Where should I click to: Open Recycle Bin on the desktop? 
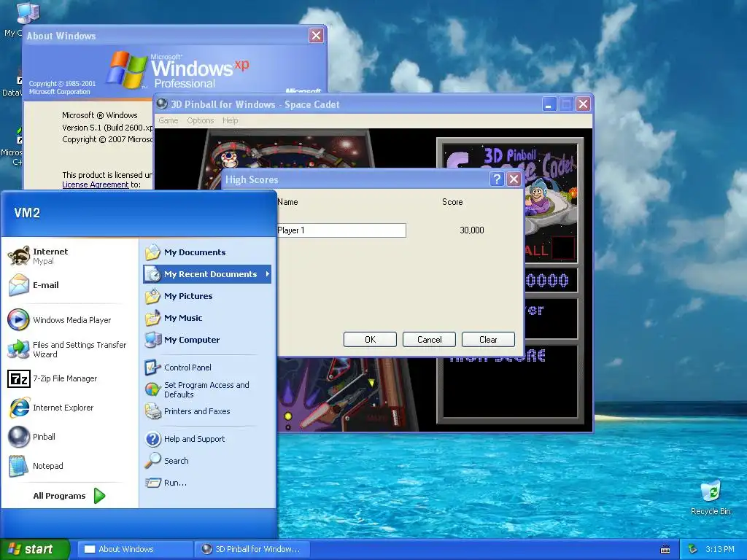711,497
